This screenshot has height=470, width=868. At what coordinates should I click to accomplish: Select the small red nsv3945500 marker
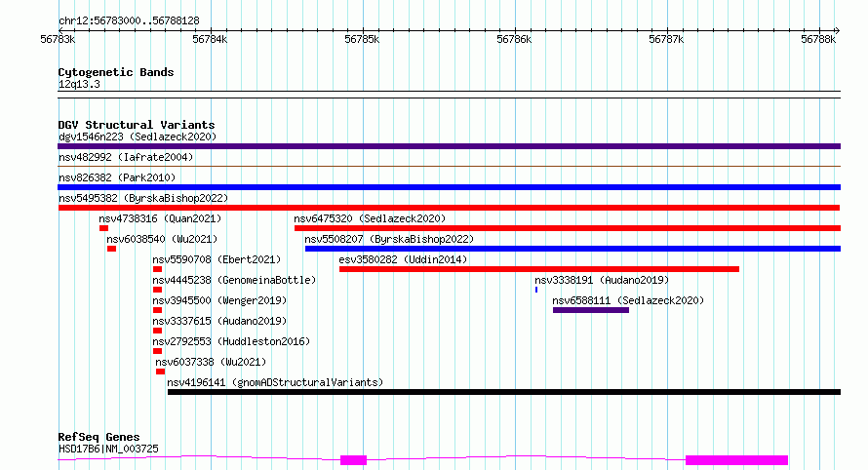click(157, 310)
